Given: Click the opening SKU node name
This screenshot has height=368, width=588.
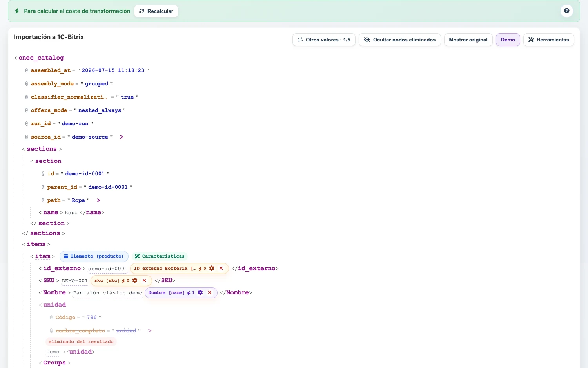Looking at the screenshot, I should click(x=49, y=280).
